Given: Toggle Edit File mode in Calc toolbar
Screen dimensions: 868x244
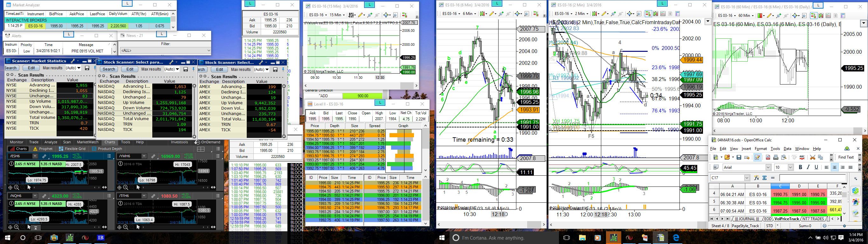Looking at the screenshot, I should pos(757,157).
